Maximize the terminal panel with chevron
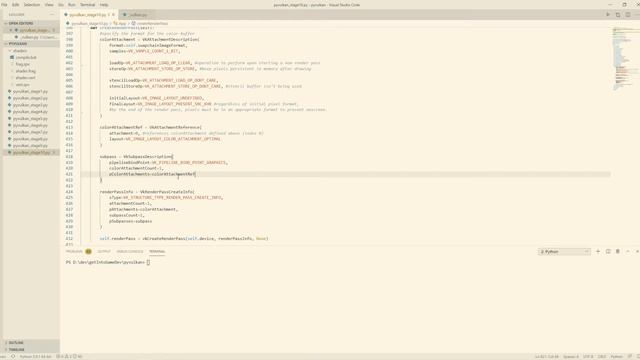The height and width of the screenshot is (360, 640). pos(628,251)
